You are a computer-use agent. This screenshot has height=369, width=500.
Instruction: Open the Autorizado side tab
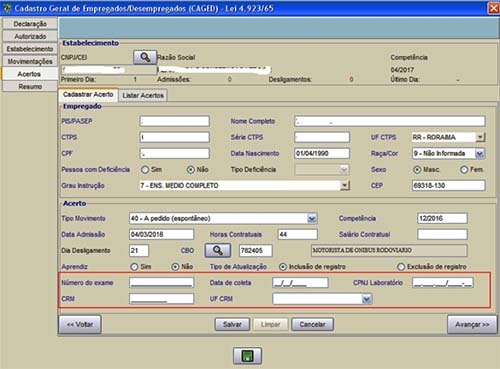pyautogui.click(x=30, y=36)
